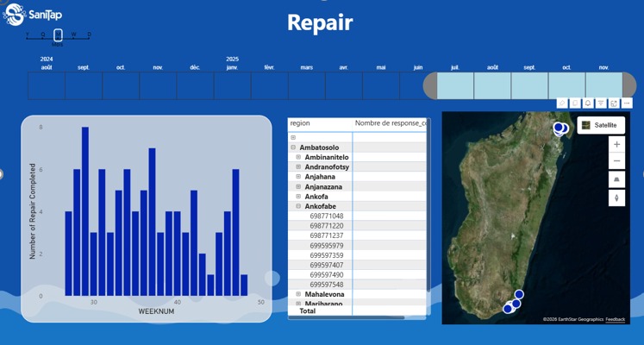644x345 pixels.
Task: Select Q granularity on timeline scale
Action: [x=41, y=34]
